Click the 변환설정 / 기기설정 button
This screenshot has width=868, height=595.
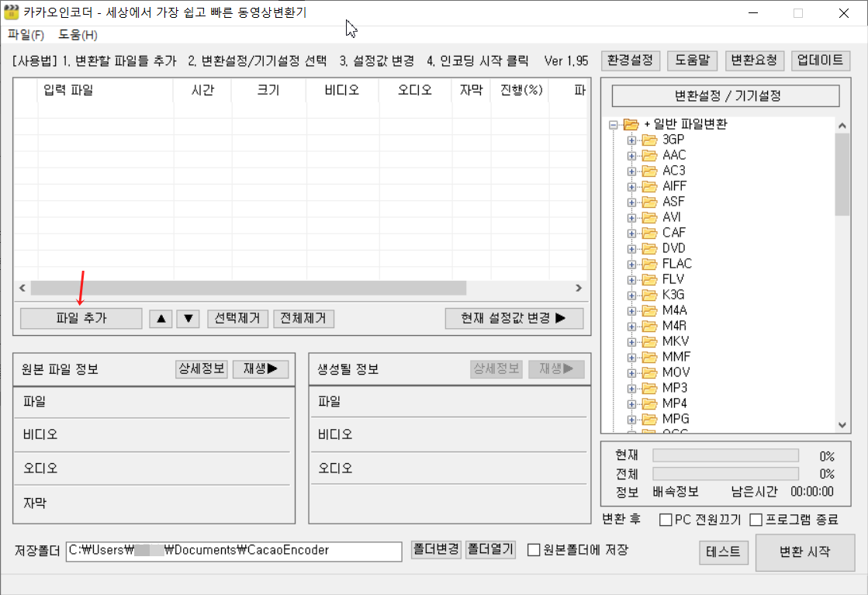point(726,95)
